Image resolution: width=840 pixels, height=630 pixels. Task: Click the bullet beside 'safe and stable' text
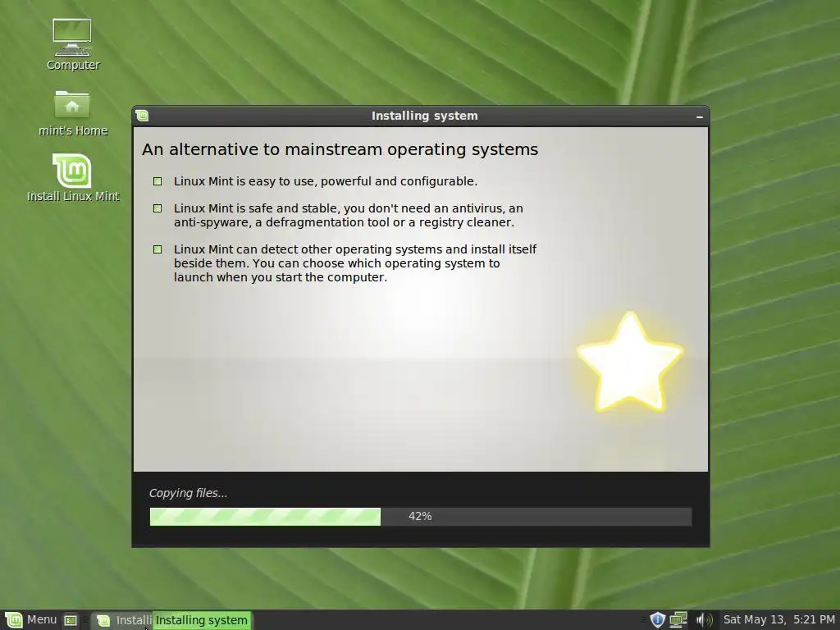(x=157, y=208)
